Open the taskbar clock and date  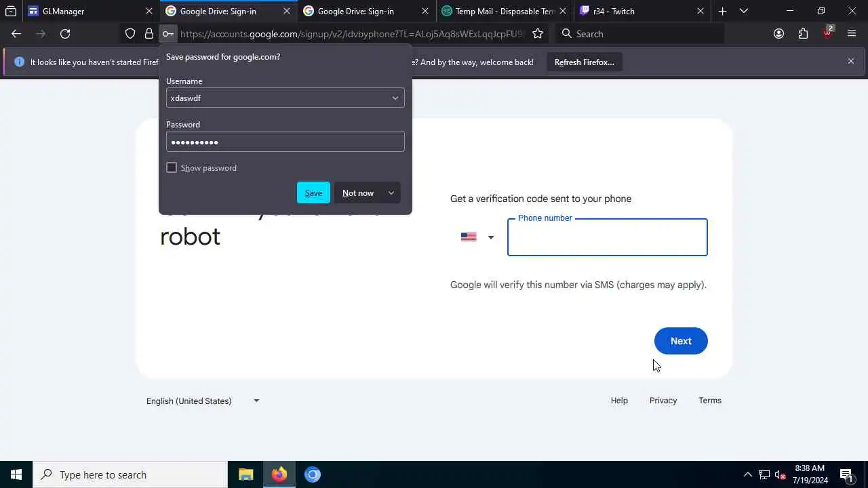tap(810, 474)
